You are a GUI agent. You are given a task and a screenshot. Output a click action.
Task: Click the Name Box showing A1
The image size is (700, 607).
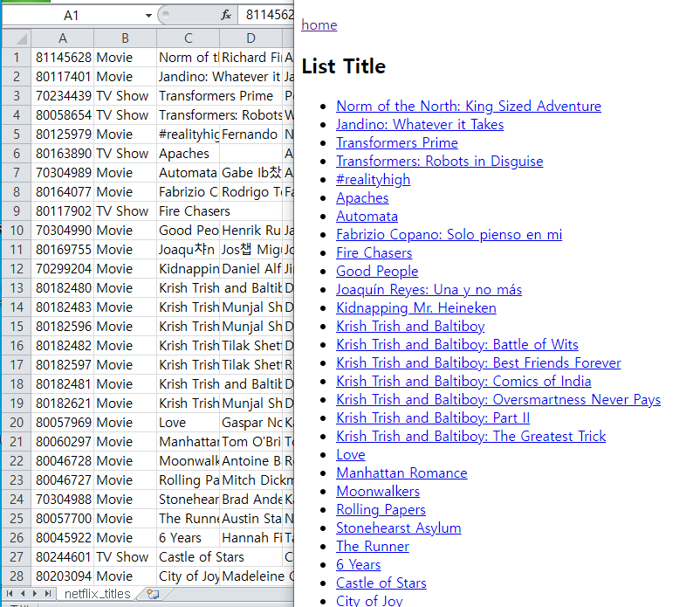(72, 16)
